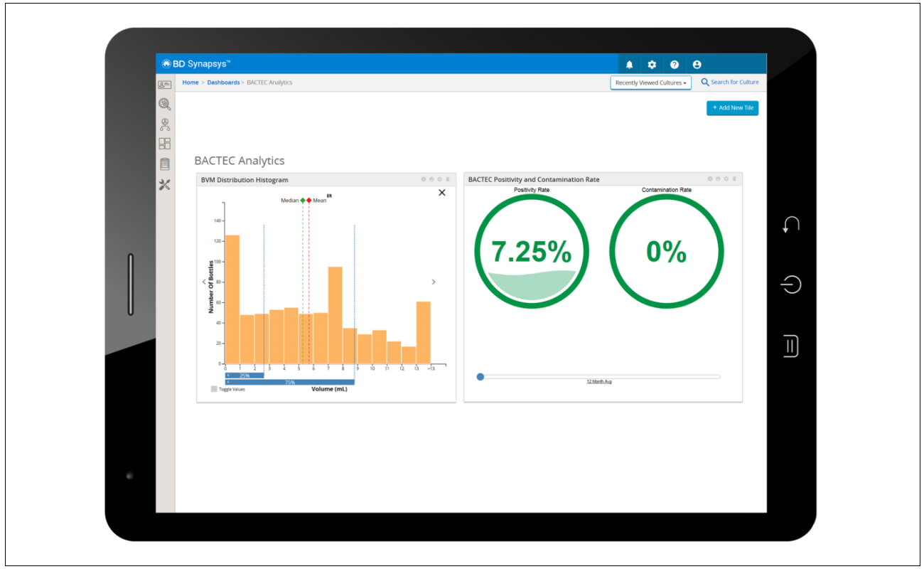This screenshot has height=569, width=924.
Task: Click the magnifier icon beside Search for Culture
Action: coord(705,82)
